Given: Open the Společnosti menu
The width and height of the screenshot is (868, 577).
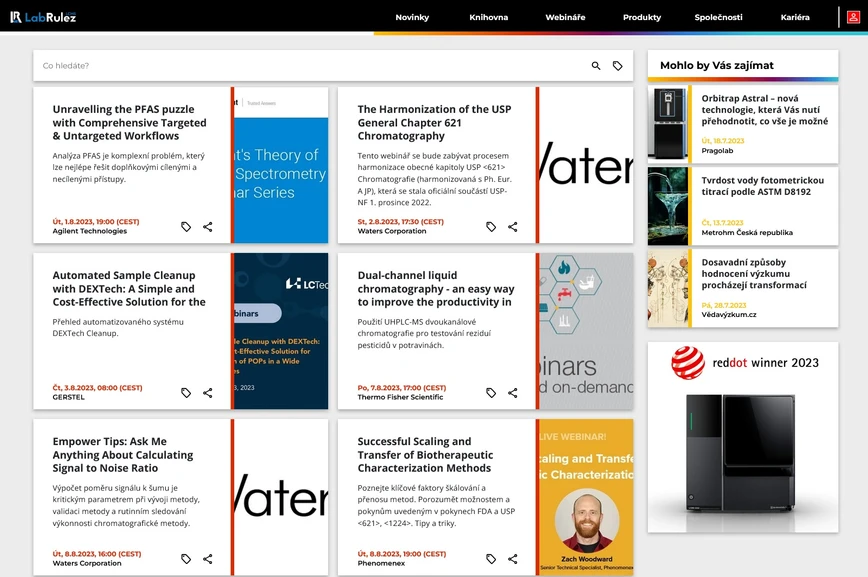Looking at the screenshot, I should [x=719, y=17].
